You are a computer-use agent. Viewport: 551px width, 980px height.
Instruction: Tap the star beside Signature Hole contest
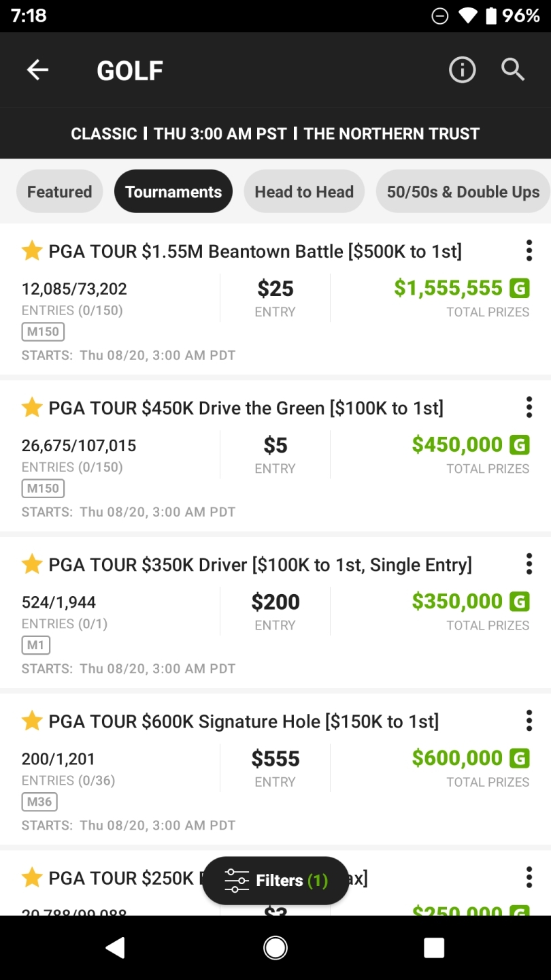(x=32, y=721)
